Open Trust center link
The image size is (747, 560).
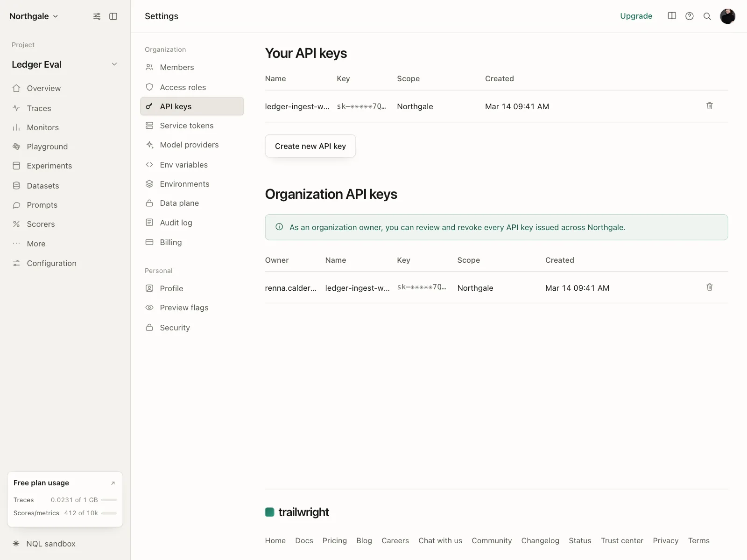pos(622,540)
